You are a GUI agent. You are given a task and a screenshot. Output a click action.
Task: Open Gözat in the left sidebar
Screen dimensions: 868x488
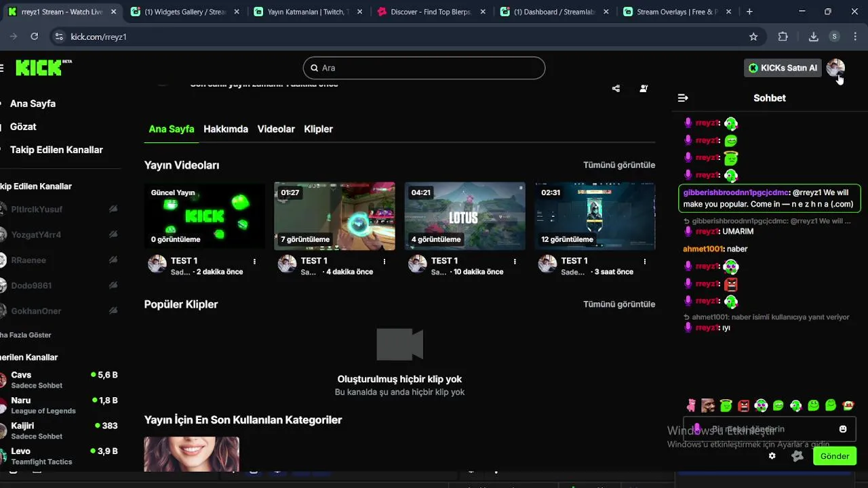(23, 127)
